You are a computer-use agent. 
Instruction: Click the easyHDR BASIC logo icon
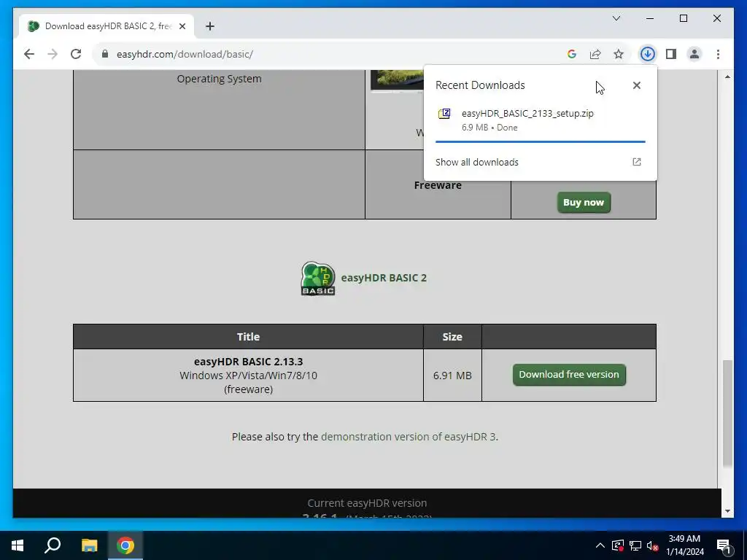coord(318,278)
